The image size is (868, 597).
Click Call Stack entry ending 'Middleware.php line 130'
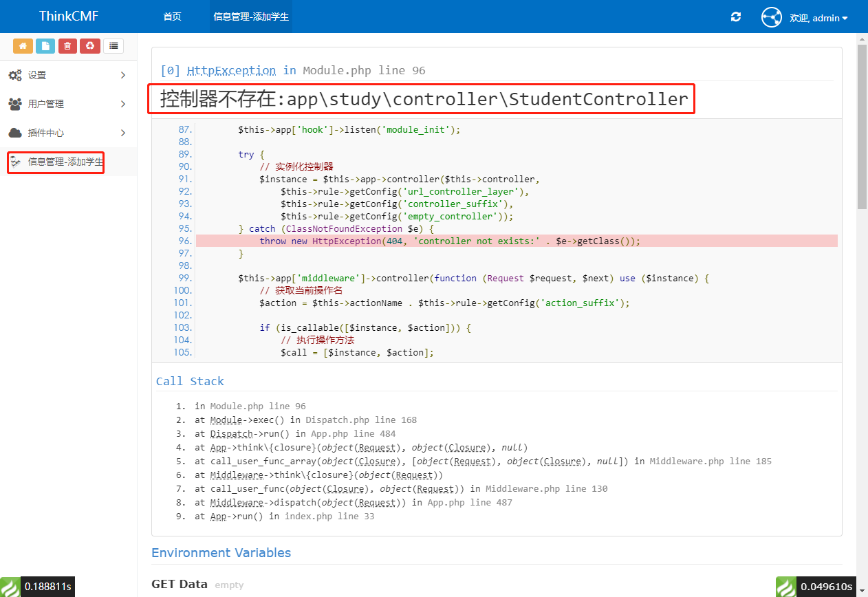[401, 488]
